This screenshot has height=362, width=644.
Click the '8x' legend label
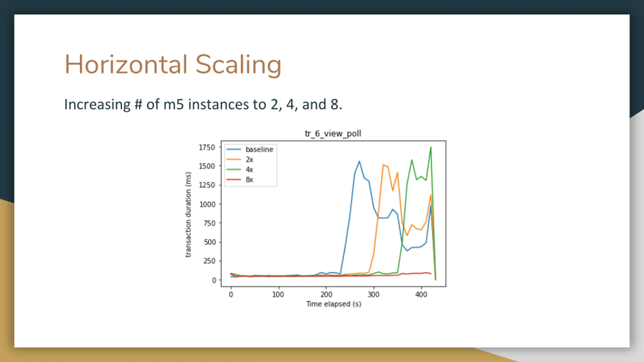(249, 179)
